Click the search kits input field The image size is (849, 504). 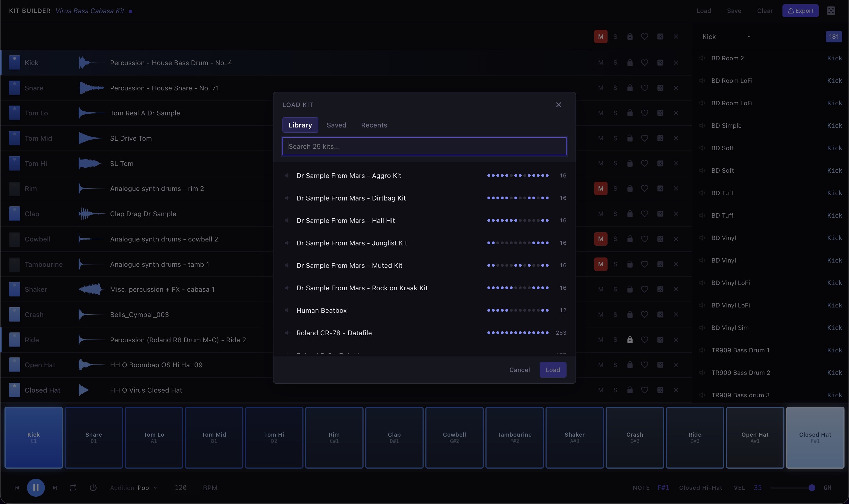(x=424, y=146)
